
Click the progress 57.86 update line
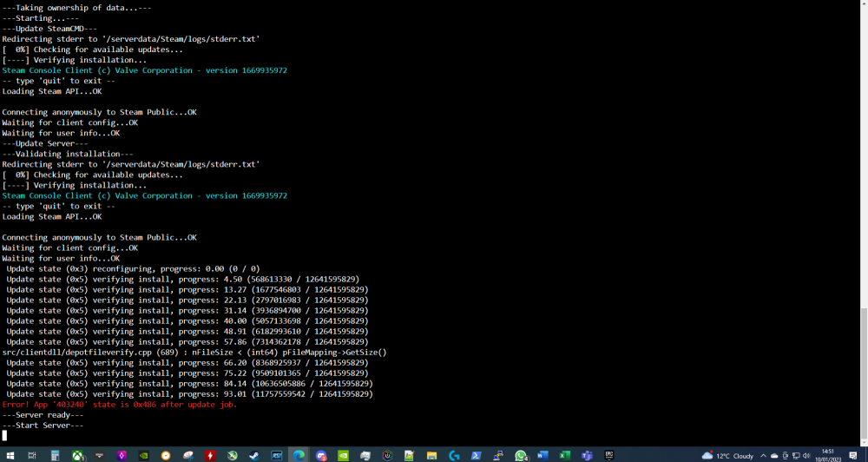tap(187, 342)
